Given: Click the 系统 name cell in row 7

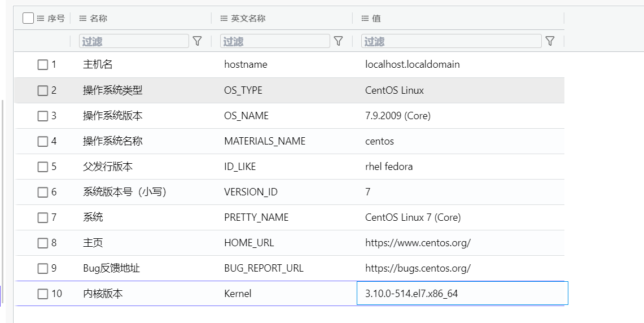Looking at the screenshot, I should pyautogui.click(x=93, y=217).
